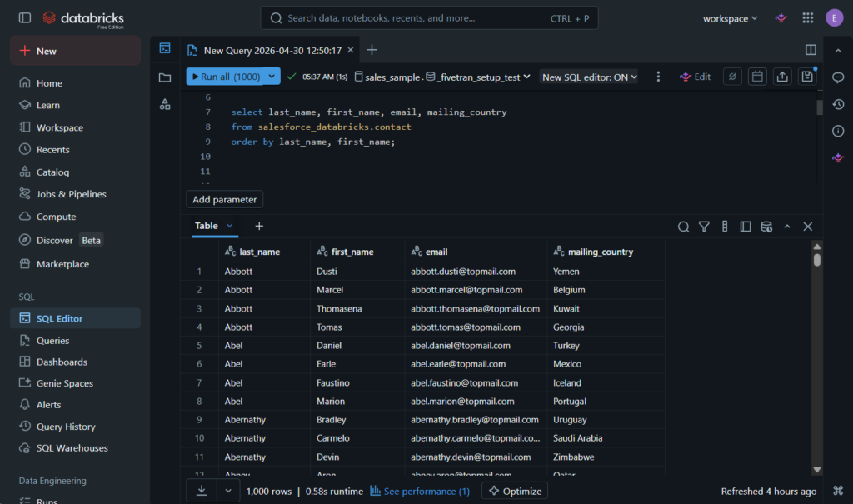Click the share query icon
The image size is (853, 504).
(782, 77)
